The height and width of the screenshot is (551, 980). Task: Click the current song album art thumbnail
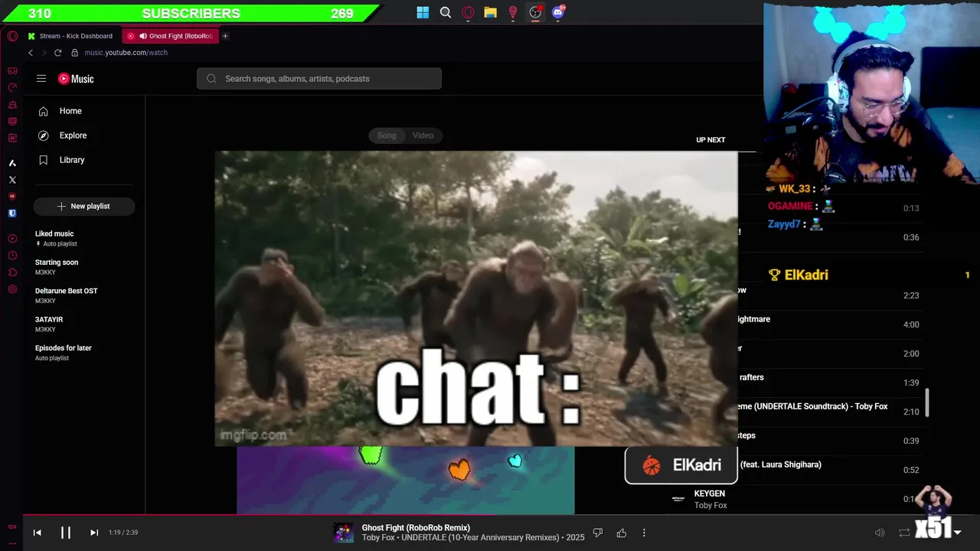(344, 533)
